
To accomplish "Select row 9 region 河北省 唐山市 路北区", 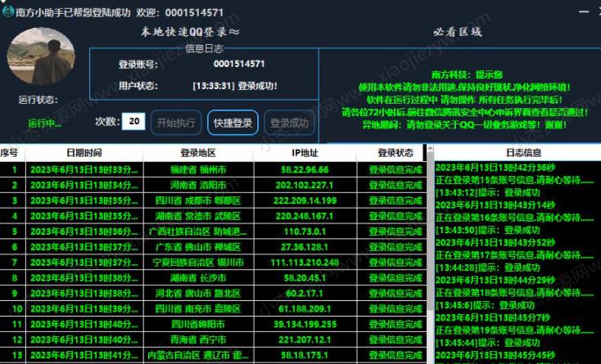I will pos(198,293).
